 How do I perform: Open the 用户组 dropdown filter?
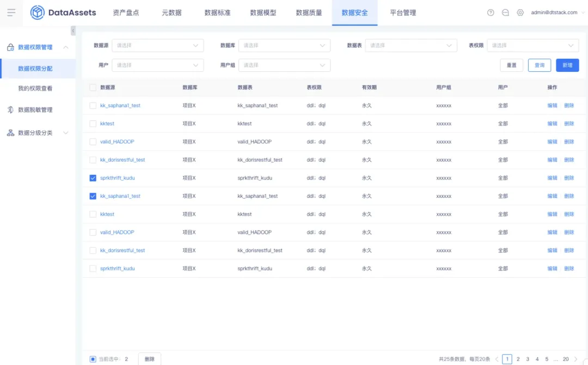(x=284, y=65)
